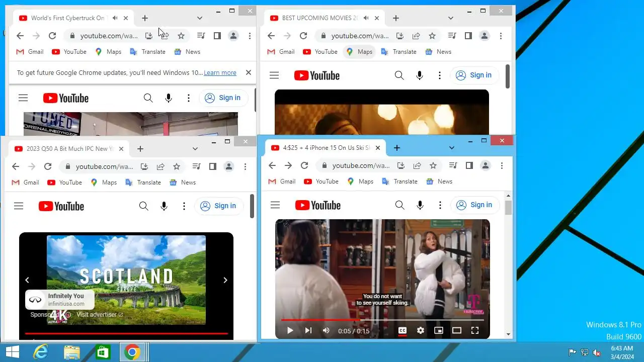Vertical scrollbar thumb in iPhone 15 window
644x362 pixels.
pyautogui.click(x=508, y=208)
